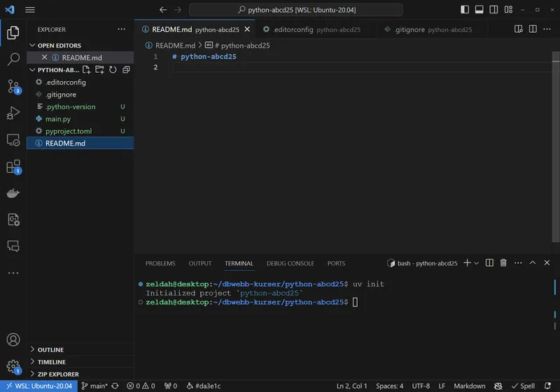Click the editor vertical scrollbar

556,146
